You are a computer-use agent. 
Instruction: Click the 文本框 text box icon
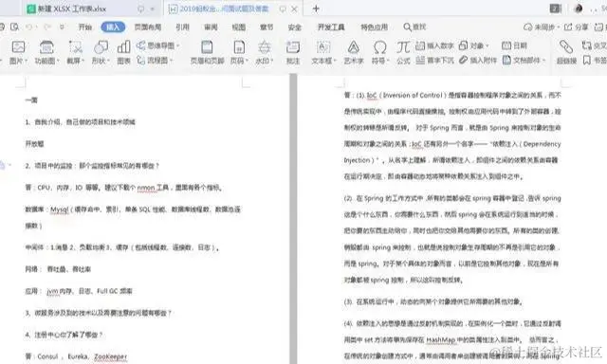click(323, 47)
